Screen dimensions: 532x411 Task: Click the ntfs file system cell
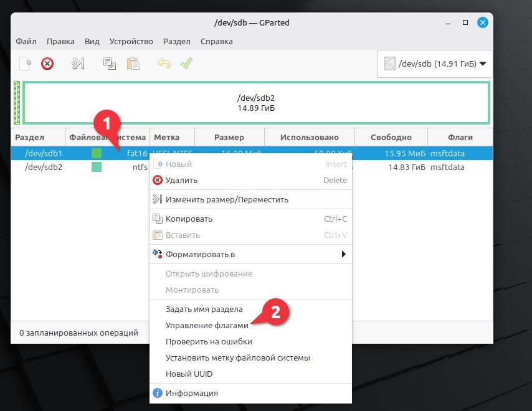pyautogui.click(x=140, y=167)
